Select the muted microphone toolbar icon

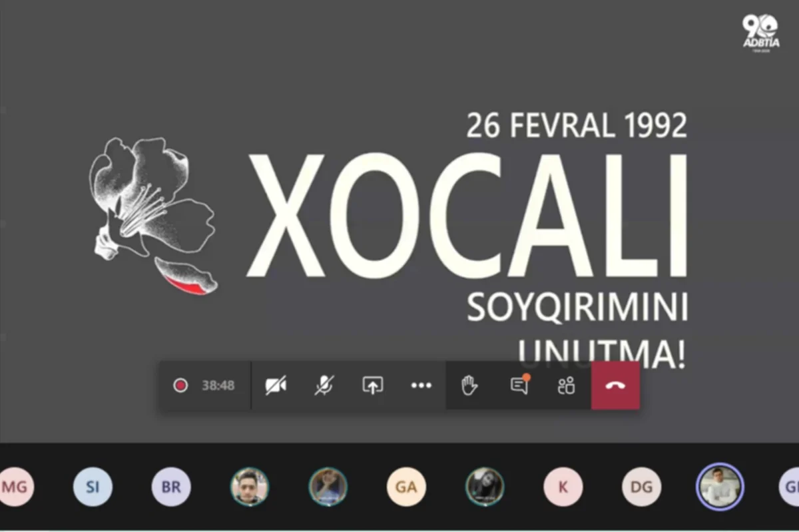324,385
